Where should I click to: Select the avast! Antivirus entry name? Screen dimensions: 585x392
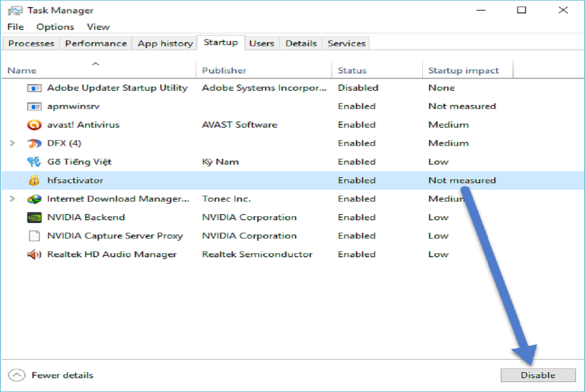pyautogui.click(x=83, y=125)
